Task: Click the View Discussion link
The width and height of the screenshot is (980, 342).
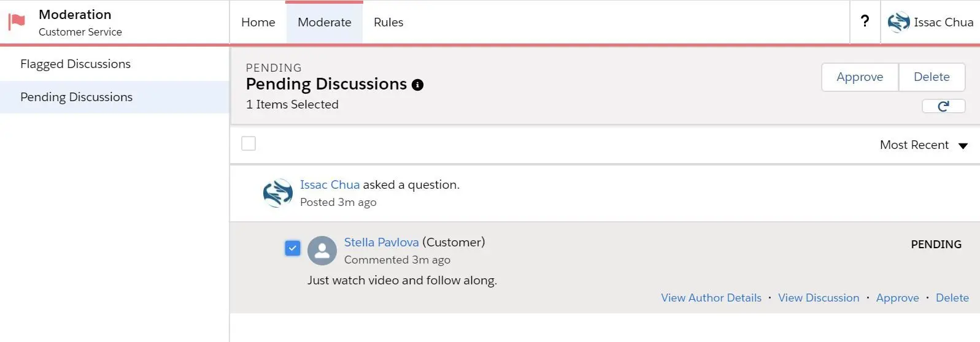Action: pos(819,298)
